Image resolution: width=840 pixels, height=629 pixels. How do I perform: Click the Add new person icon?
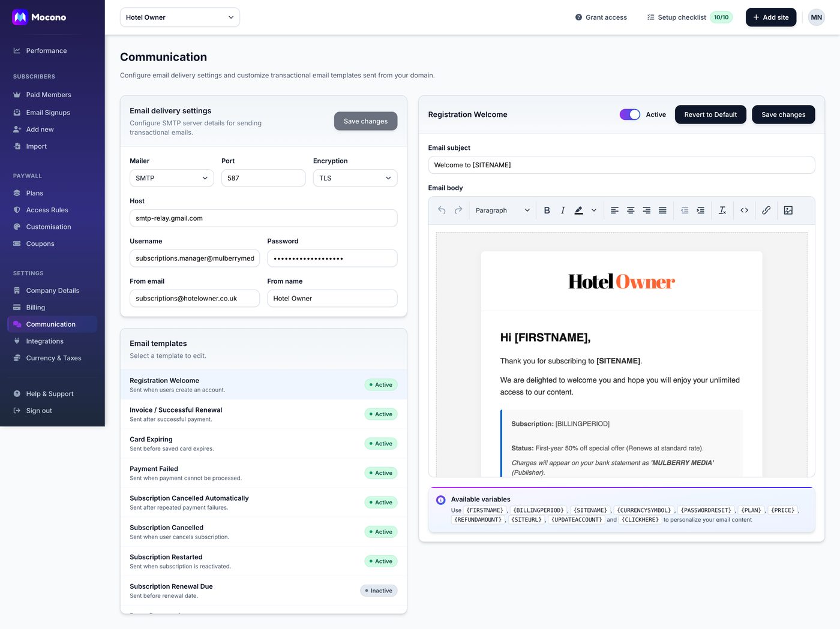pyautogui.click(x=17, y=130)
